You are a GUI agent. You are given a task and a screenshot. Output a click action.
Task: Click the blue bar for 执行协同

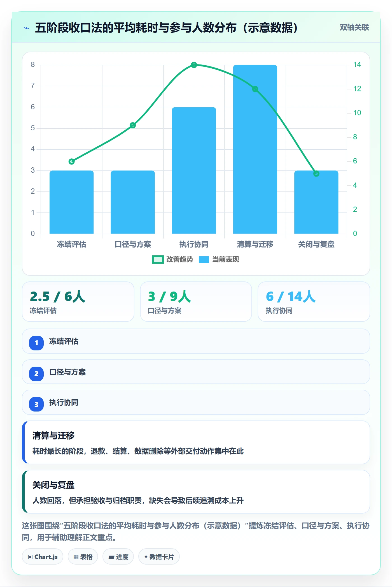coord(194,170)
